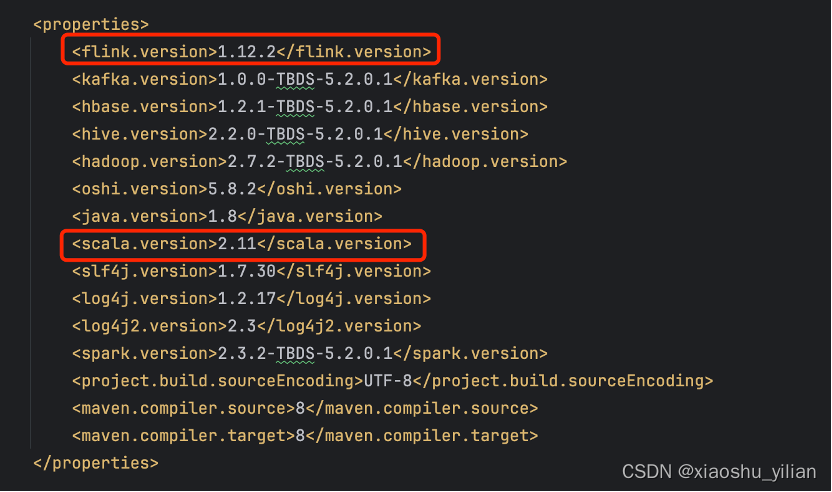This screenshot has height=492, width=832.
Task: Click the project.build.sourceEncoding UTF-8 line
Action: (x=393, y=381)
